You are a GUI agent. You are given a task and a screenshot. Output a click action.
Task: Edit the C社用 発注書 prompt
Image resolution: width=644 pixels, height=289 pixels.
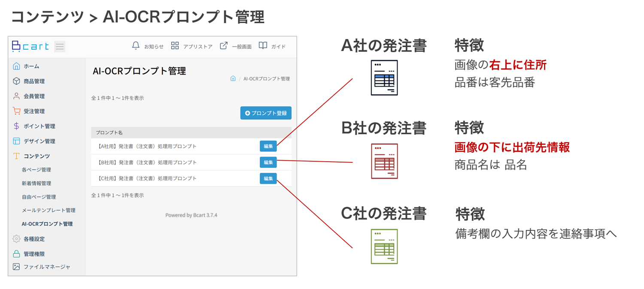click(268, 178)
